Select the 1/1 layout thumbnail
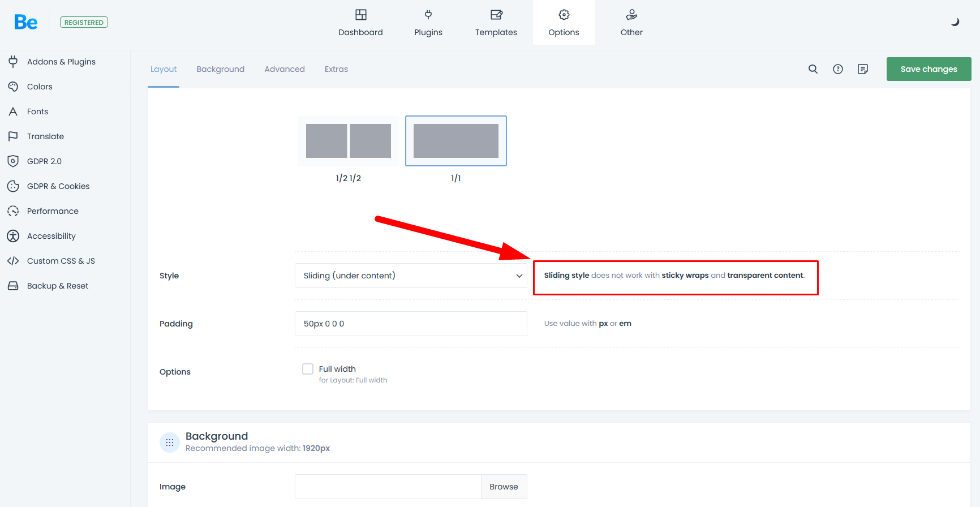980x507 pixels. [x=455, y=141]
